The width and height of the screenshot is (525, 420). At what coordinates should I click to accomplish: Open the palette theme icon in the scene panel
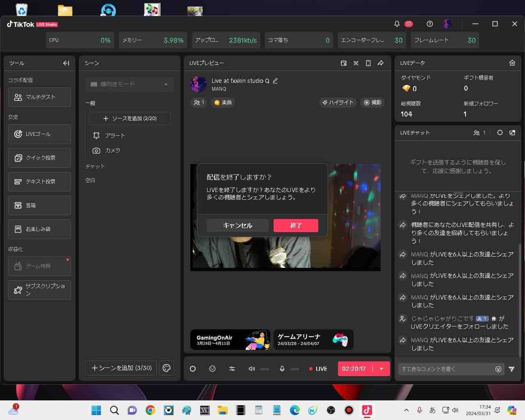click(167, 368)
